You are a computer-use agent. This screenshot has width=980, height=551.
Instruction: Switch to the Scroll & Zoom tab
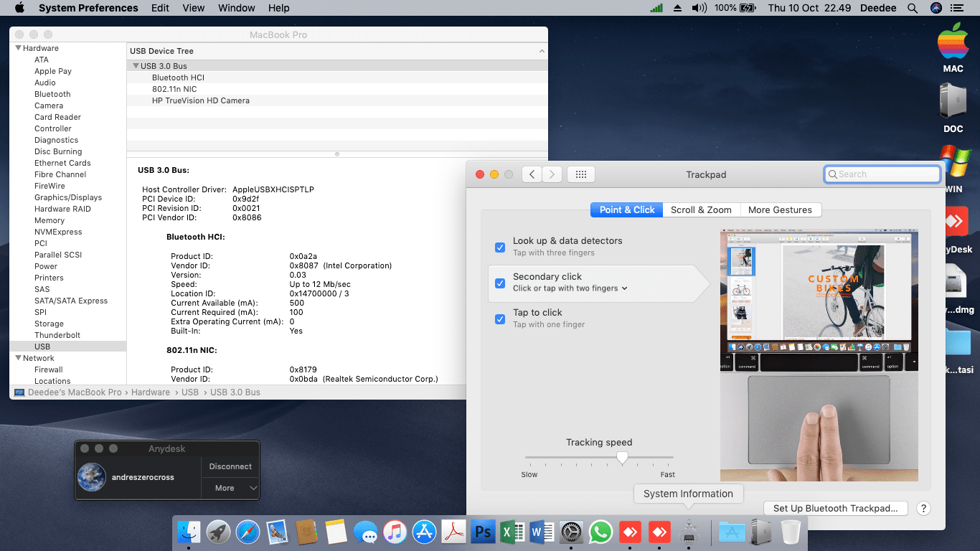pos(701,209)
